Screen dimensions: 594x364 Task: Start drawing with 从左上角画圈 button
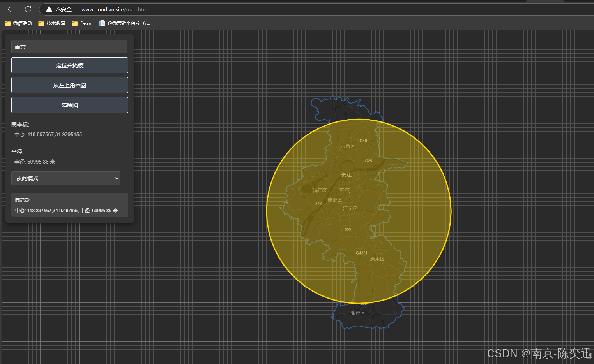click(70, 85)
